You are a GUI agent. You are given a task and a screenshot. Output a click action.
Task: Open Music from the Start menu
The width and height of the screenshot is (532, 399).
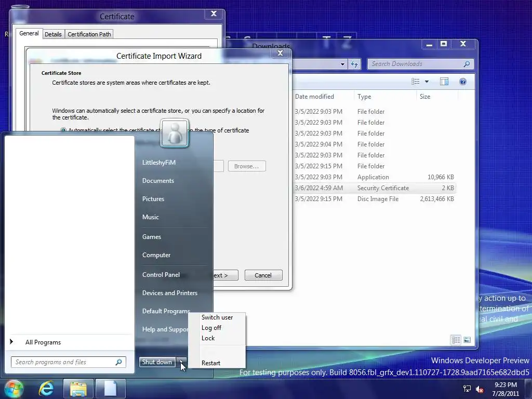tap(151, 217)
